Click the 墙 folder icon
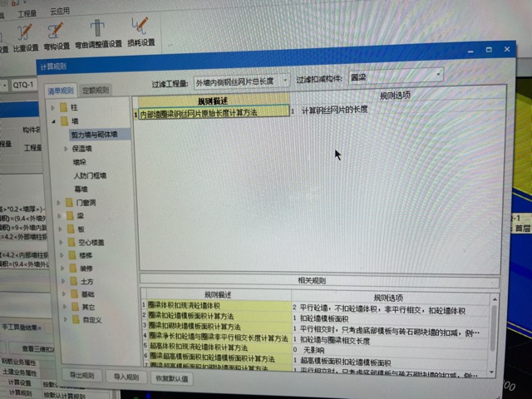Screen dimensions: 532x399 click(x=65, y=121)
